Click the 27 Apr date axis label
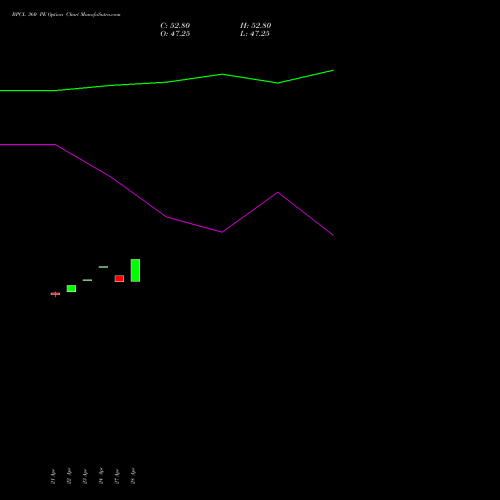500x500 pixels. [117, 476]
